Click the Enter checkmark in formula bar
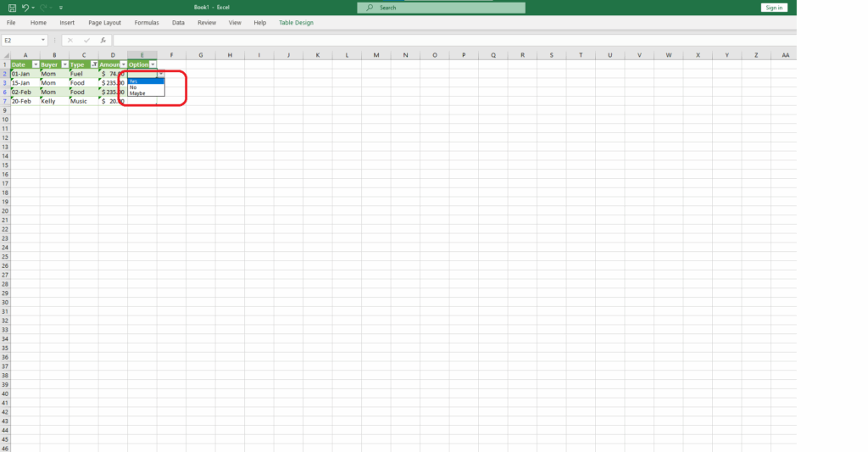The width and height of the screenshot is (868, 452). click(x=86, y=41)
